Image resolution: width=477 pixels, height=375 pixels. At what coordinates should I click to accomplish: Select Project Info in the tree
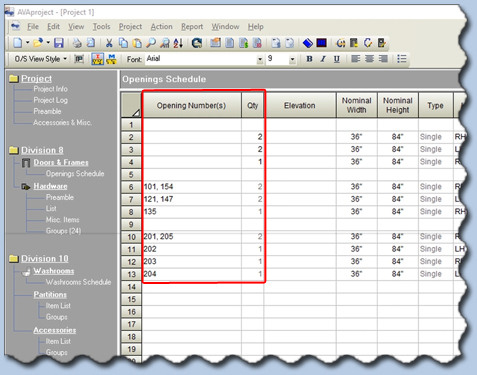click(51, 89)
